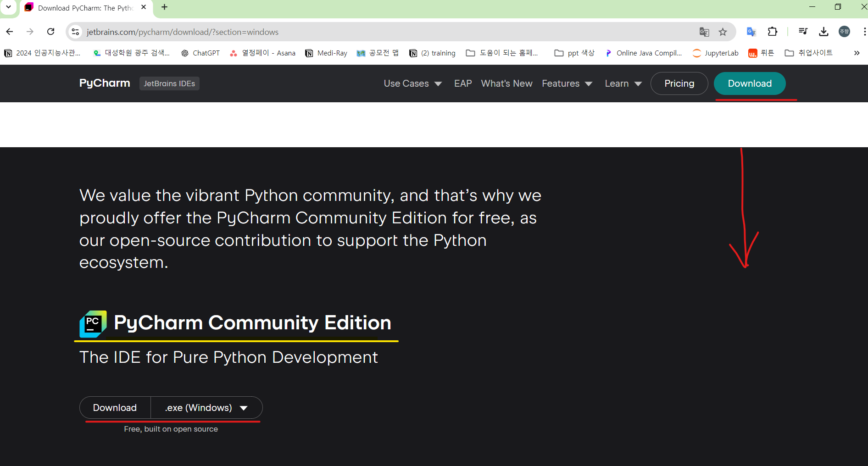Click the browser forward arrow

(30, 32)
